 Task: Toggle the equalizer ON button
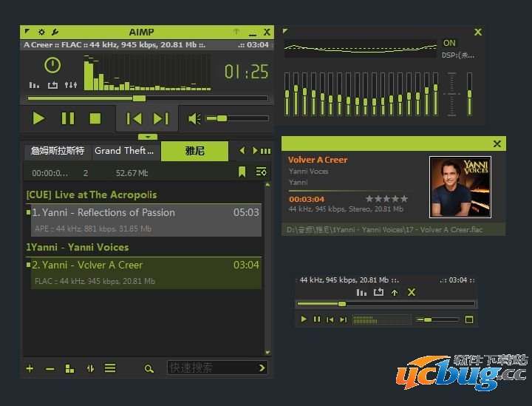pos(449,43)
